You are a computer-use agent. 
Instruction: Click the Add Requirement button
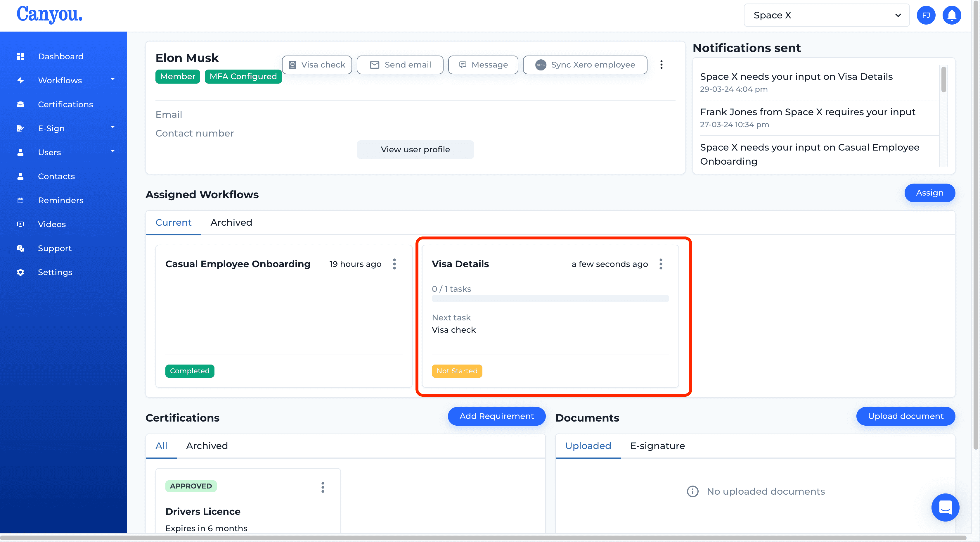tap(497, 416)
